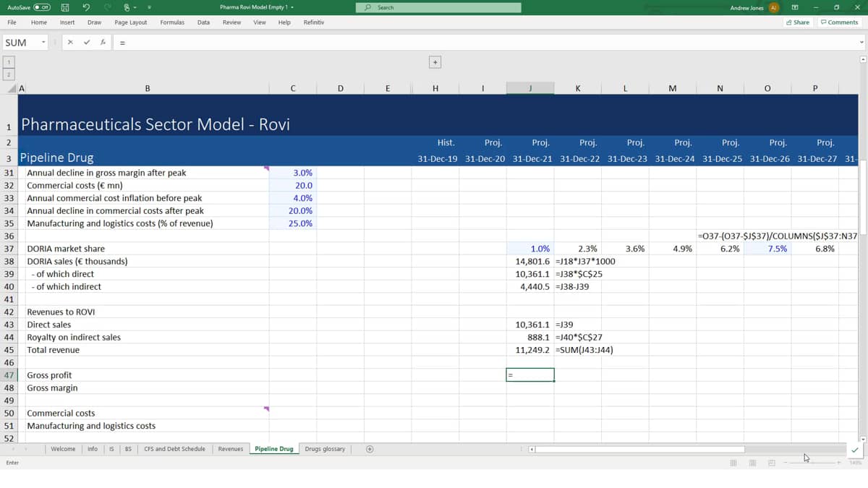The image size is (868, 488).
Task: Click the zoom percentage level
Action: coord(855,463)
